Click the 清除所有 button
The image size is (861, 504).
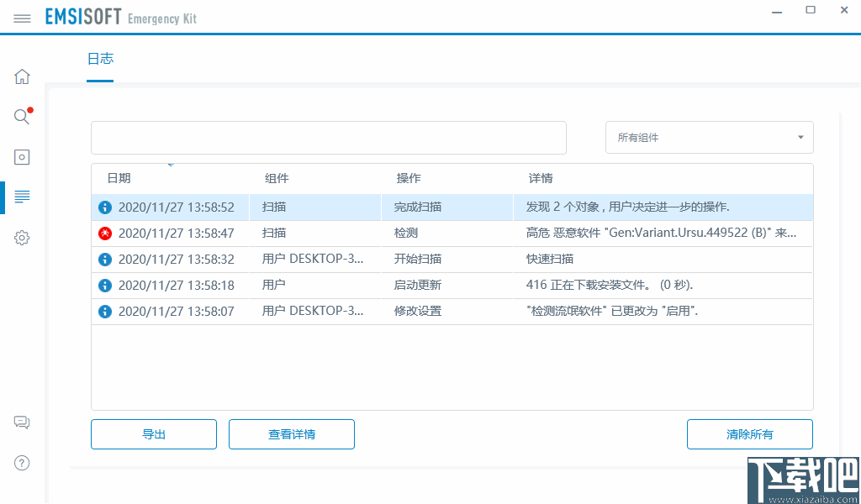coord(749,434)
